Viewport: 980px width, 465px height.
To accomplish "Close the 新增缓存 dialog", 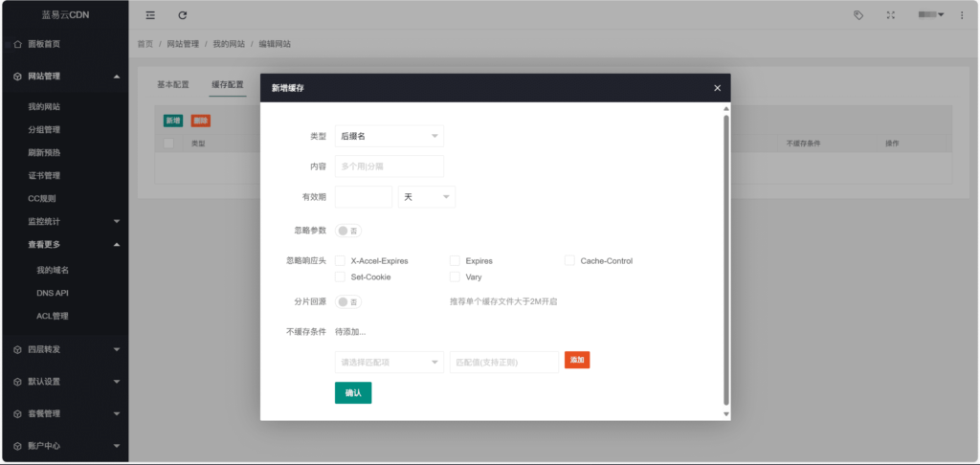I will [x=717, y=88].
